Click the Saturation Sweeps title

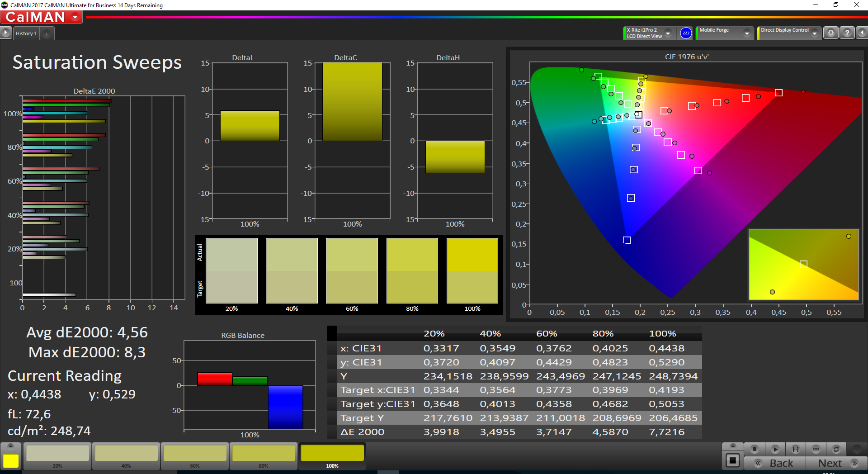point(97,62)
